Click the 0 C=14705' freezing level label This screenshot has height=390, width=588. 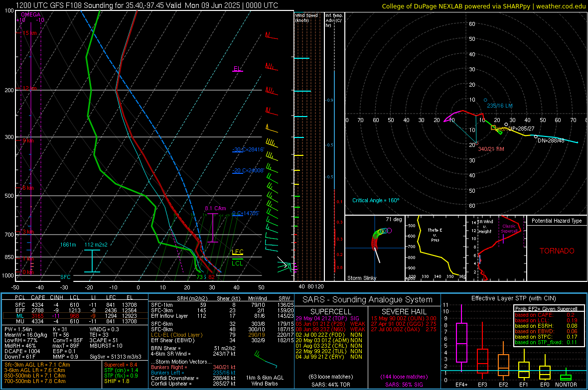point(246,213)
